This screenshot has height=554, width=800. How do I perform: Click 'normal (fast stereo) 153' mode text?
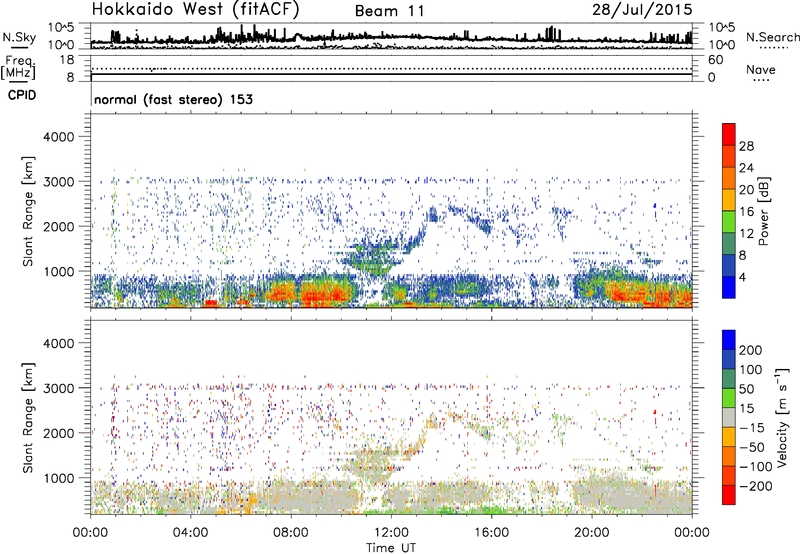click(173, 99)
